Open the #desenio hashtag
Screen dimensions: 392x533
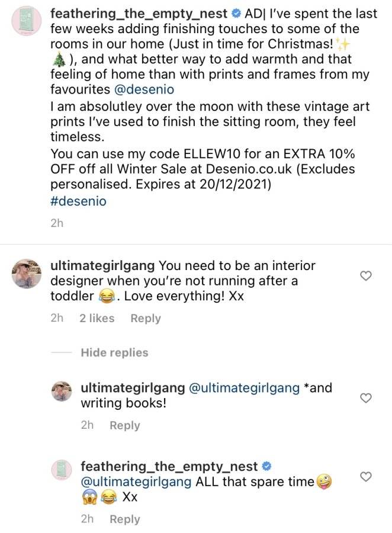(79, 201)
